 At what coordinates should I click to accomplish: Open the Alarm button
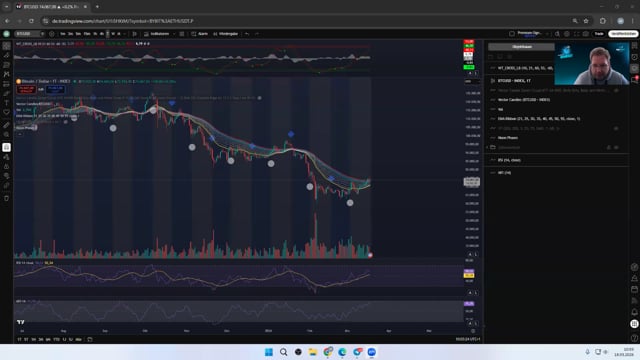point(200,34)
